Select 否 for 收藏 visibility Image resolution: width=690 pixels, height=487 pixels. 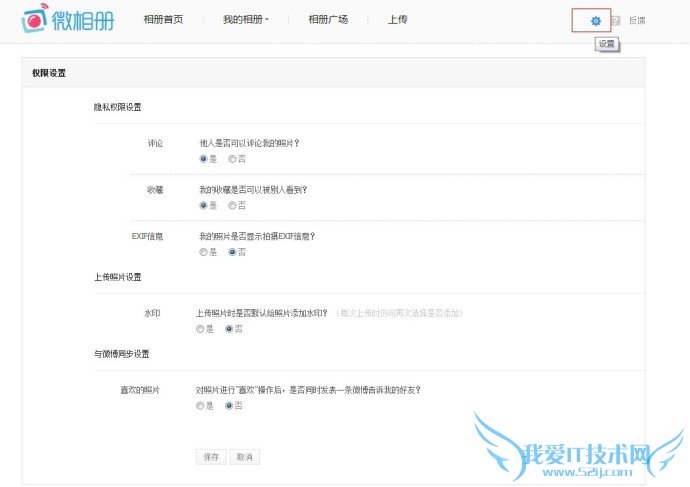232,205
